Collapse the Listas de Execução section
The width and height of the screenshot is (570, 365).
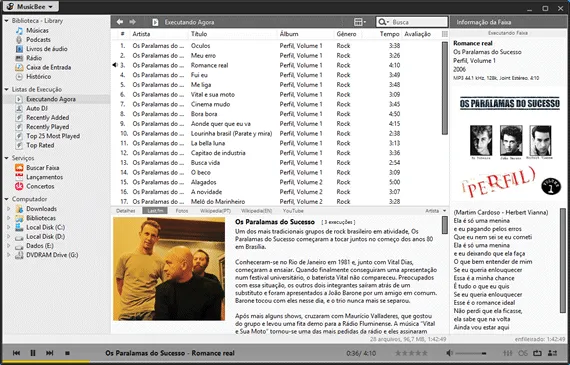coord(7,89)
